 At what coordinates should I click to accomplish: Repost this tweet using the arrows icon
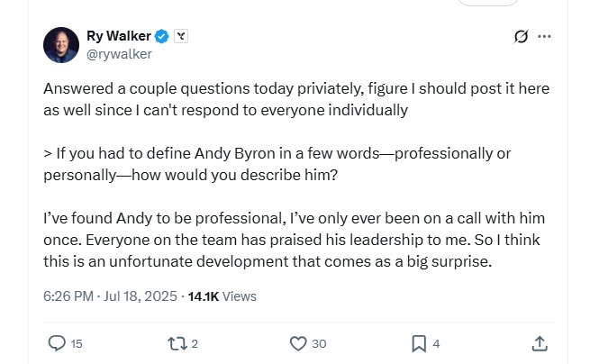point(177,343)
